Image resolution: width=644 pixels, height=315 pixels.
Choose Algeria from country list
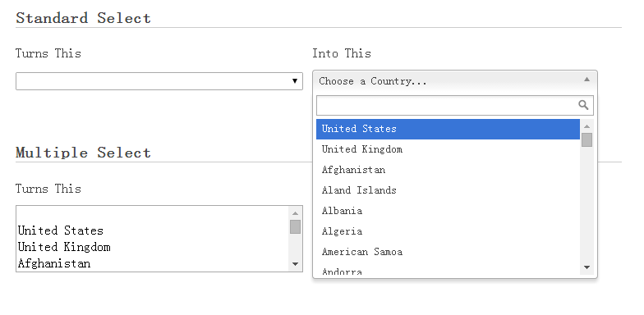click(x=448, y=231)
